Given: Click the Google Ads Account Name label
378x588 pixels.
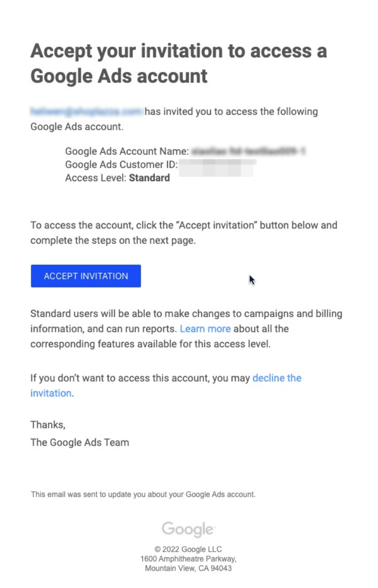Looking at the screenshot, I should coord(127,151).
